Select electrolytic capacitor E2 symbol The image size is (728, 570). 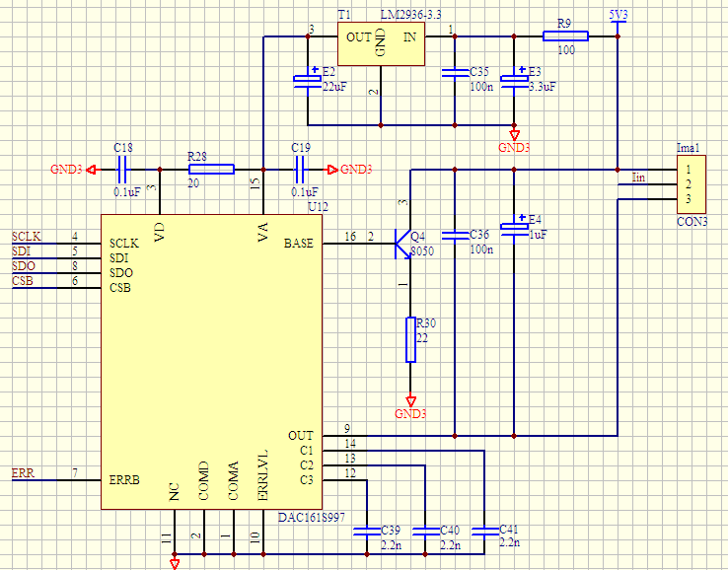coord(308,79)
